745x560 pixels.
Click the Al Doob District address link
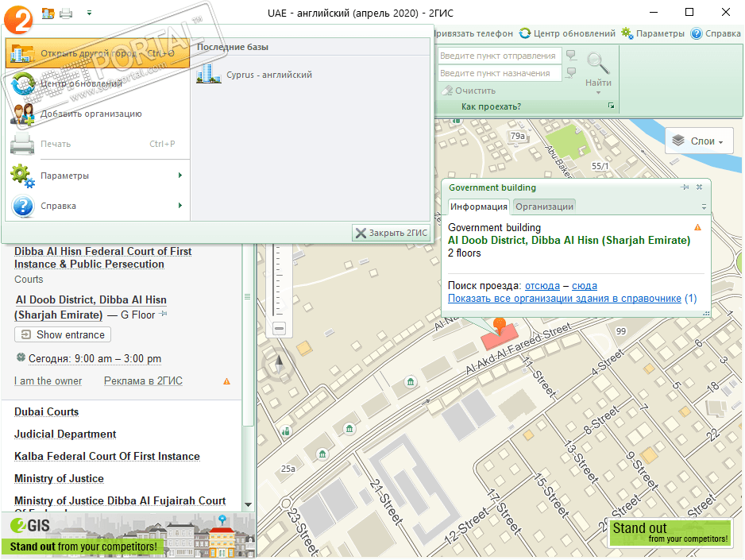click(569, 241)
